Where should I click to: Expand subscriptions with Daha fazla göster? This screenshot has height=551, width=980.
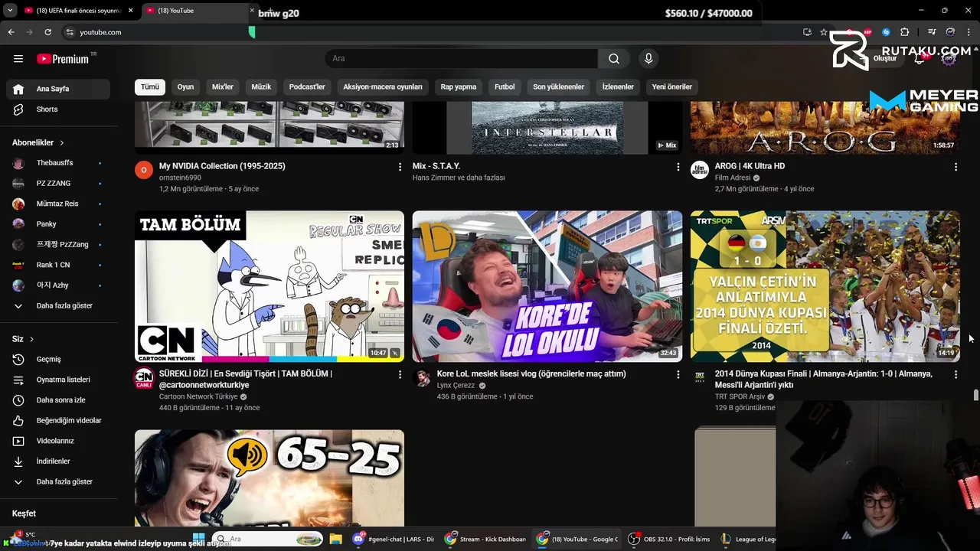pyautogui.click(x=58, y=305)
